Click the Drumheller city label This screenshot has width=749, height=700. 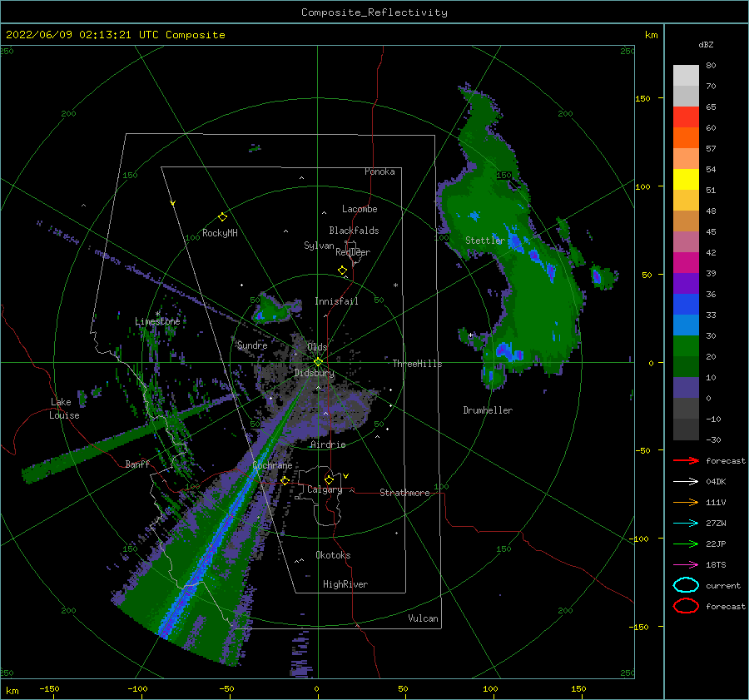click(x=488, y=410)
